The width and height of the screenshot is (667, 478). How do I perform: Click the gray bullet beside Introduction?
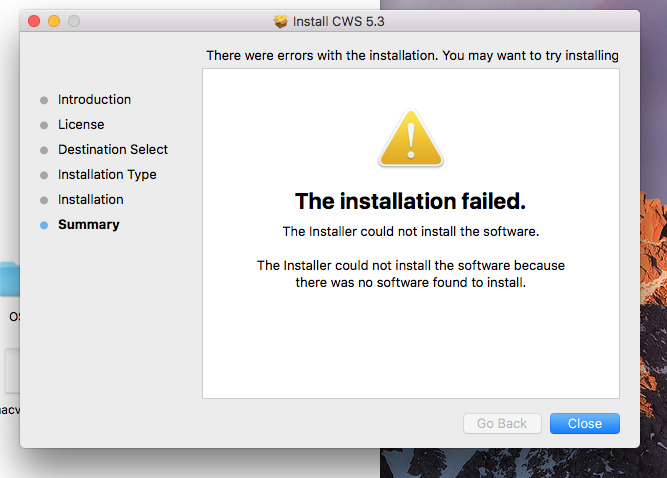43,100
